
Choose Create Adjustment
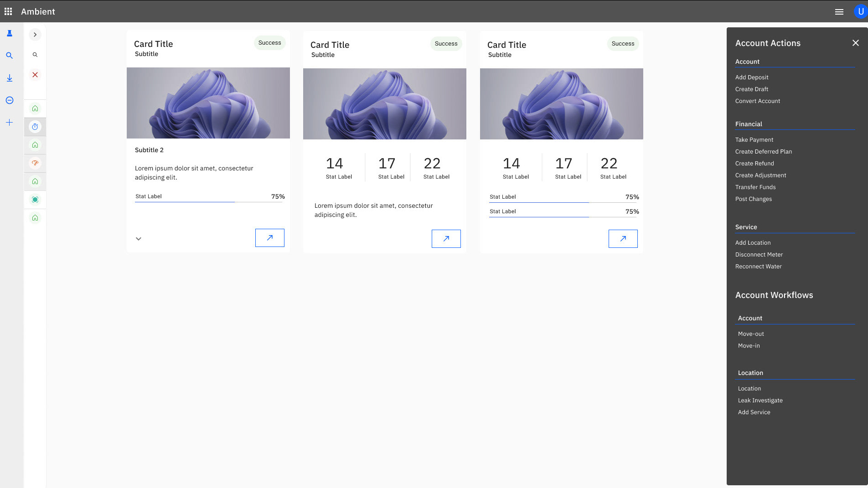tap(760, 175)
